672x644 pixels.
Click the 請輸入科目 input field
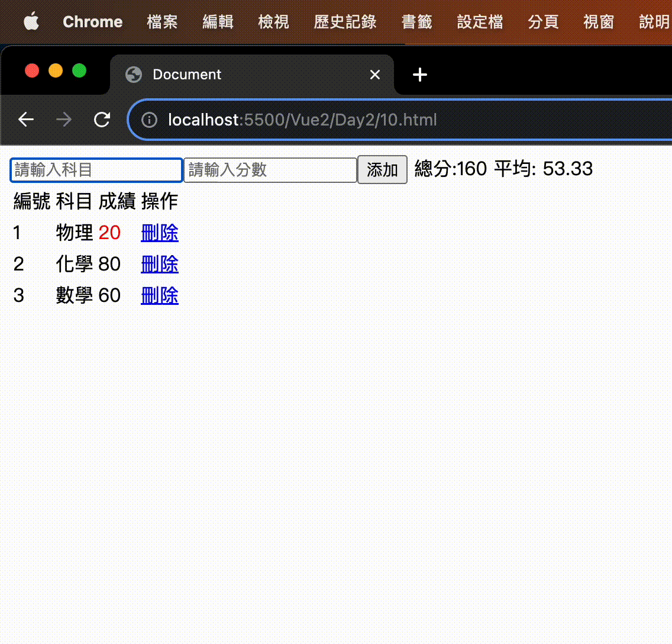point(95,170)
